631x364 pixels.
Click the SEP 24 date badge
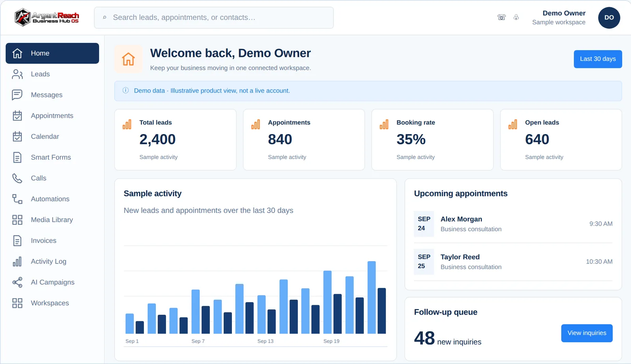click(x=424, y=224)
